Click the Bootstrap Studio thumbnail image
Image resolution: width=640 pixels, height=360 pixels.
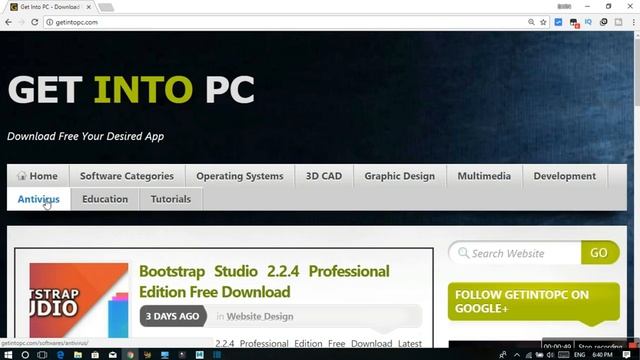pos(79,300)
